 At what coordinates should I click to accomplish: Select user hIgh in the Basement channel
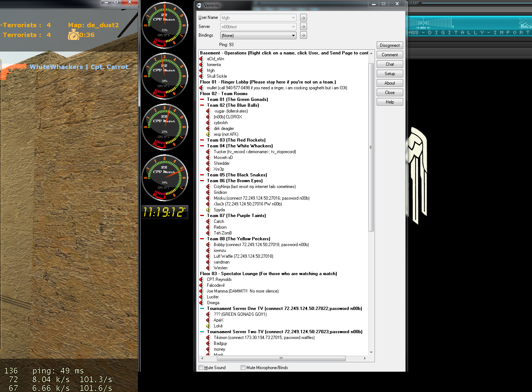[211, 70]
